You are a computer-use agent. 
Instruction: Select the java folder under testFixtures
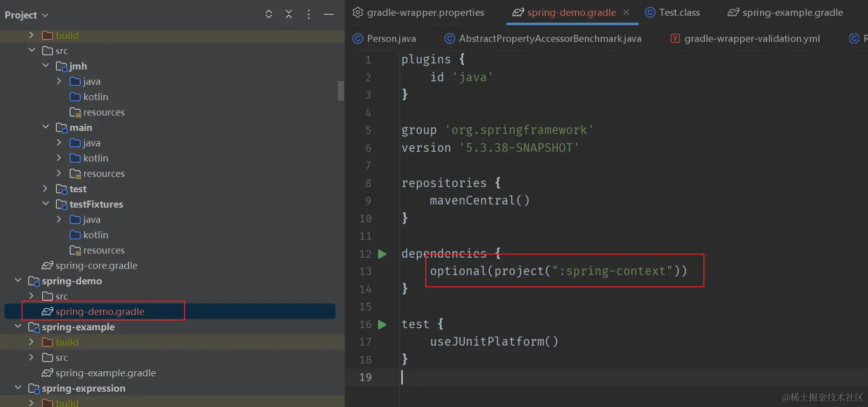click(85, 219)
